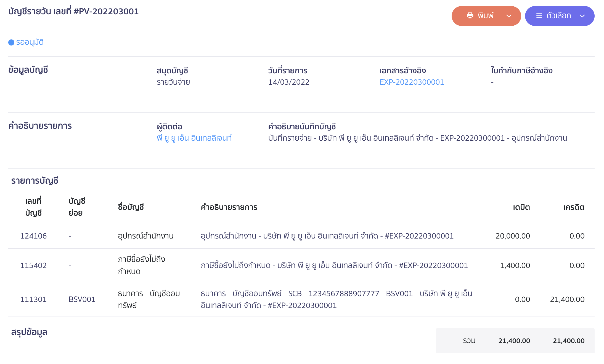Click the blue status dot beside รออนุมัติ

click(11, 42)
